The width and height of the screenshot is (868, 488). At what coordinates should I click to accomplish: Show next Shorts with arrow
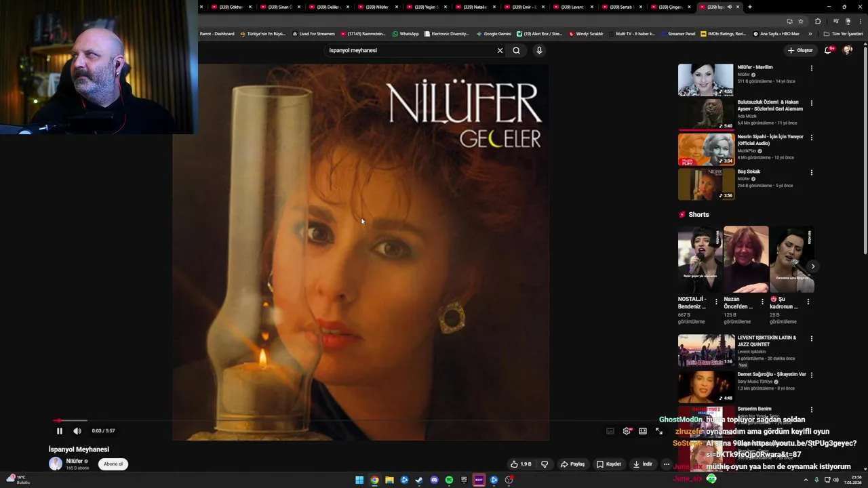(x=812, y=266)
